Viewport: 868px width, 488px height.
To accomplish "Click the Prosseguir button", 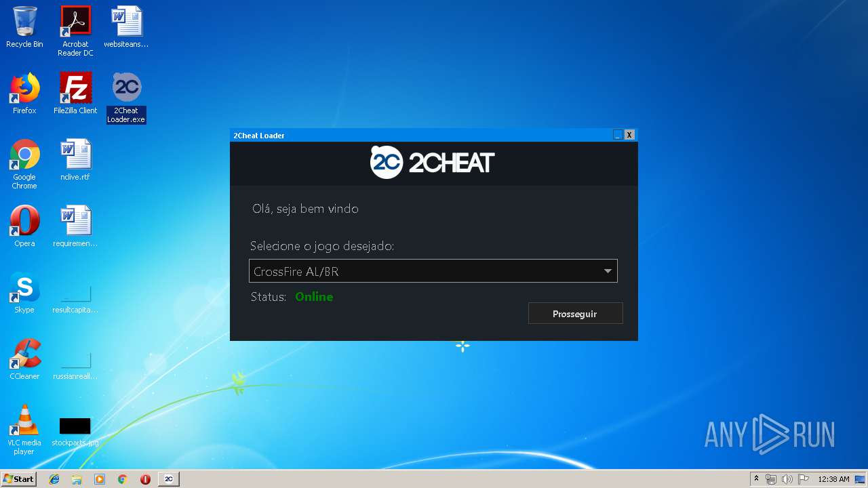I will [576, 314].
